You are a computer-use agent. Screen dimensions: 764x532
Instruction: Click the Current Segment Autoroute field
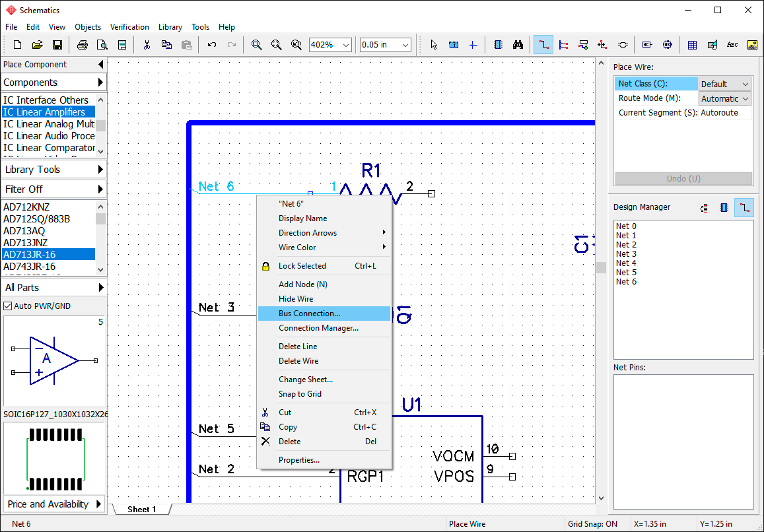point(725,112)
